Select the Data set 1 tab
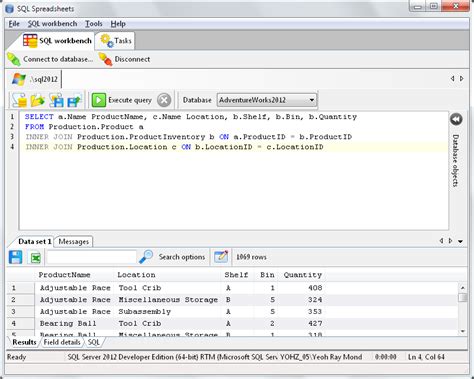This screenshot has width=474, height=379. tap(35, 241)
